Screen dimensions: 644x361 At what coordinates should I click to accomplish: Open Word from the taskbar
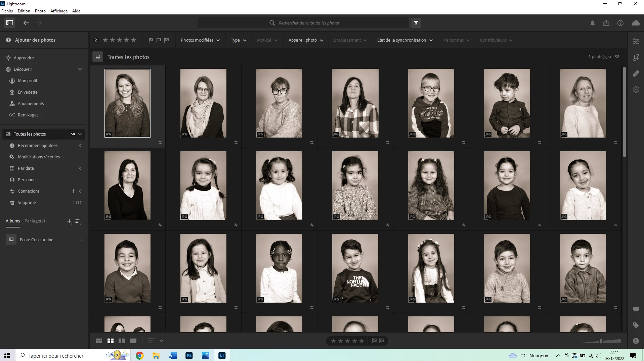pyautogui.click(x=173, y=355)
